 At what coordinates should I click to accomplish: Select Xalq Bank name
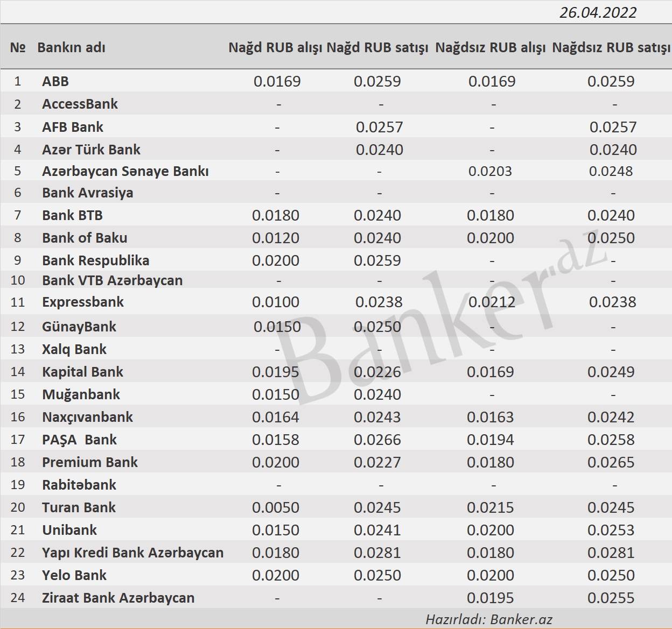click(74, 349)
